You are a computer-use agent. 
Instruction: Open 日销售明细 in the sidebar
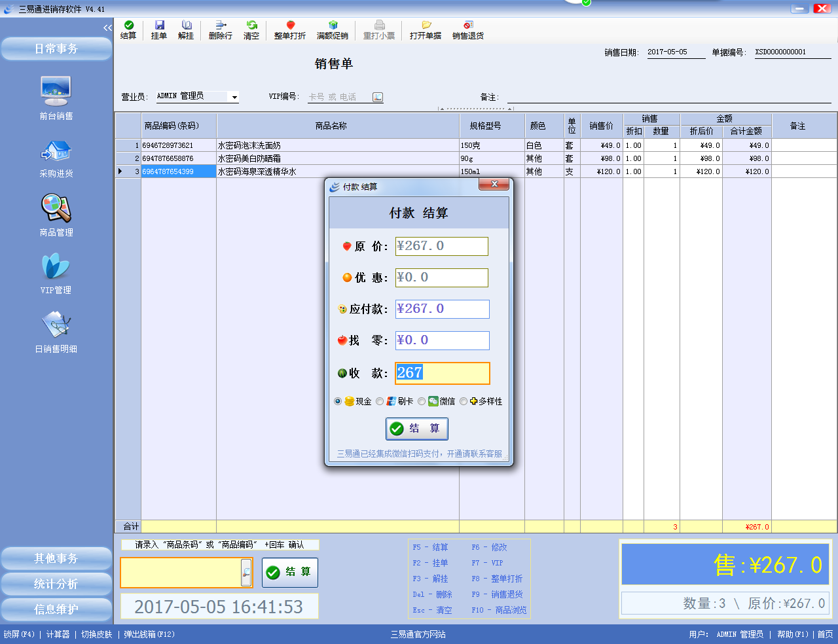56,332
